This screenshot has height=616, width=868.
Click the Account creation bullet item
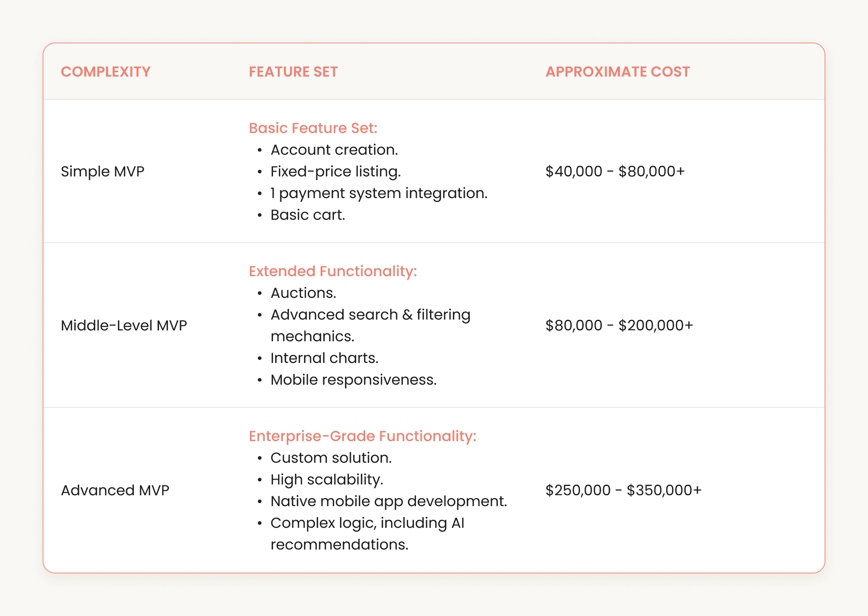(334, 150)
